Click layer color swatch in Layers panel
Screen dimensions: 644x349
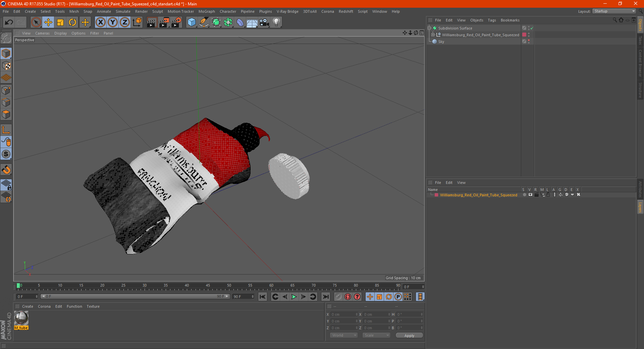pos(436,195)
